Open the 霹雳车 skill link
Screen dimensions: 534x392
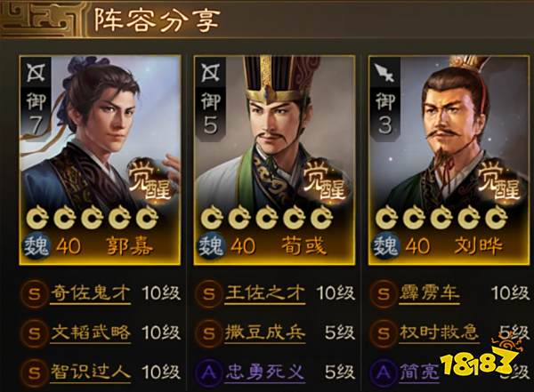(430, 292)
